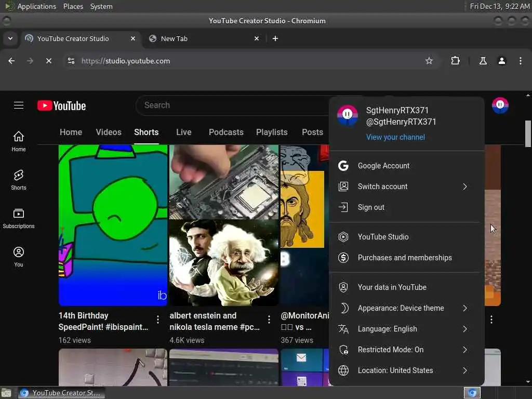The image size is (532, 399).
Task: Select the YouTube Creator Studio browser tab
Action: (81, 38)
